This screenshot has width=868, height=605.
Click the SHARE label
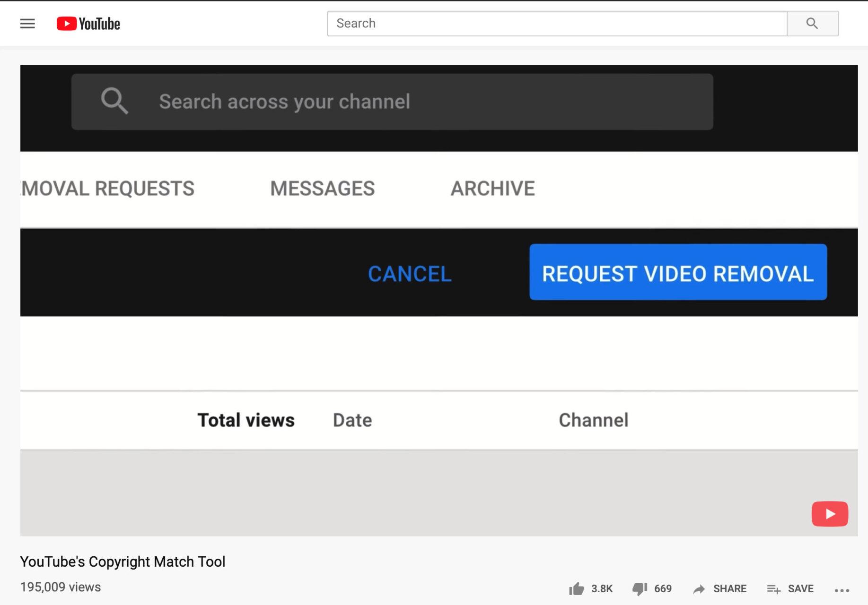[730, 589]
